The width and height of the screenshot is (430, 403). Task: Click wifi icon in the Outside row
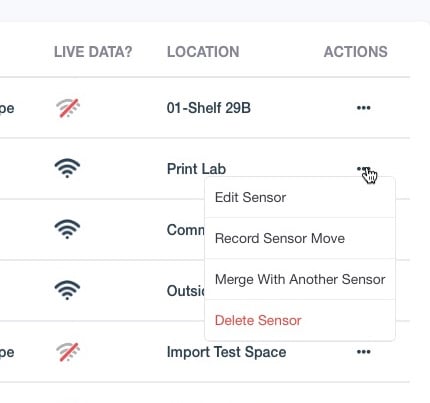pyautogui.click(x=67, y=290)
